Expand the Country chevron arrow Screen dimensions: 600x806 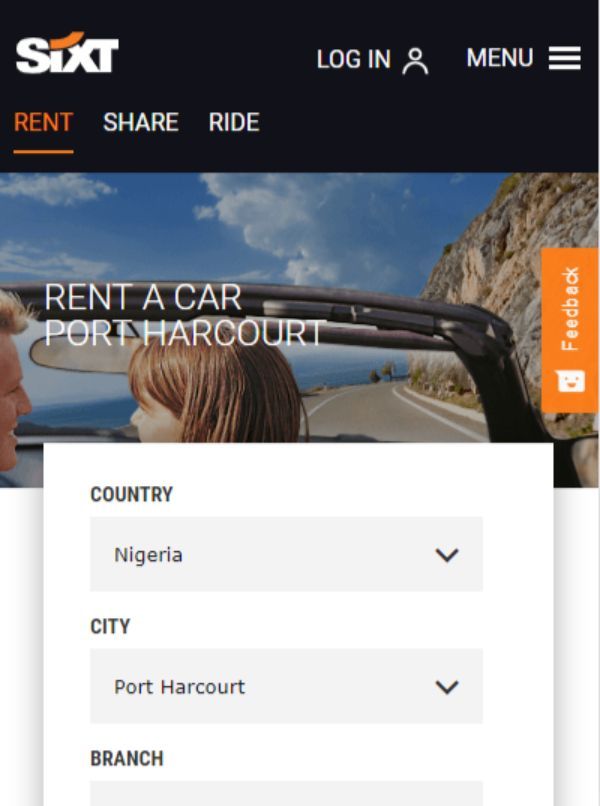(x=447, y=555)
